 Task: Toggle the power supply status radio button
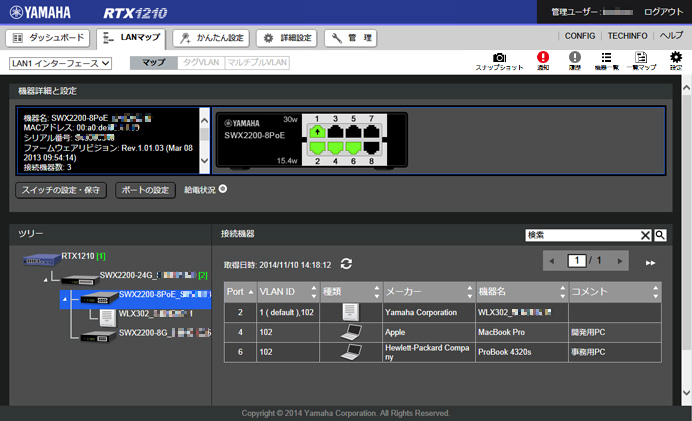coord(223,188)
